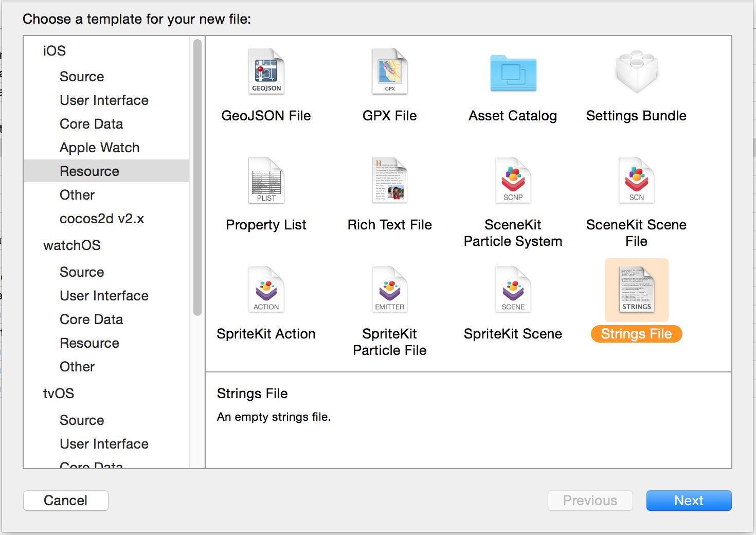
Task: Click the 'GeoJSON File' label
Action: [x=266, y=116]
